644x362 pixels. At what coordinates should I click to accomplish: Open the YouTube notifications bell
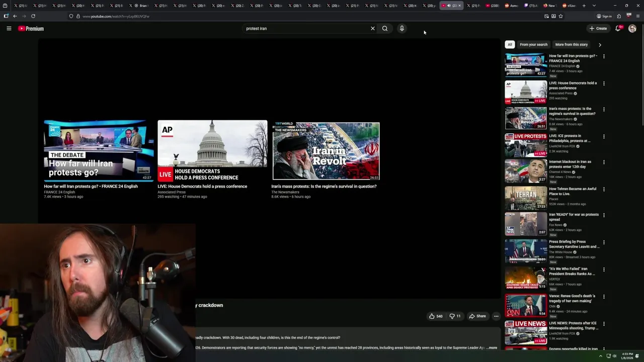click(618, 28)
